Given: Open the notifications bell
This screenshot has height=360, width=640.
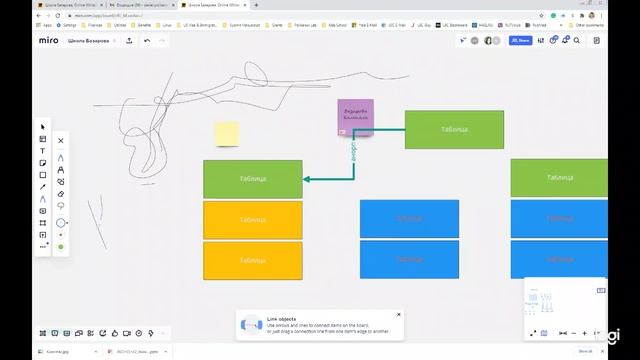Looking at the screenshot, I should (x=565, y=40).
